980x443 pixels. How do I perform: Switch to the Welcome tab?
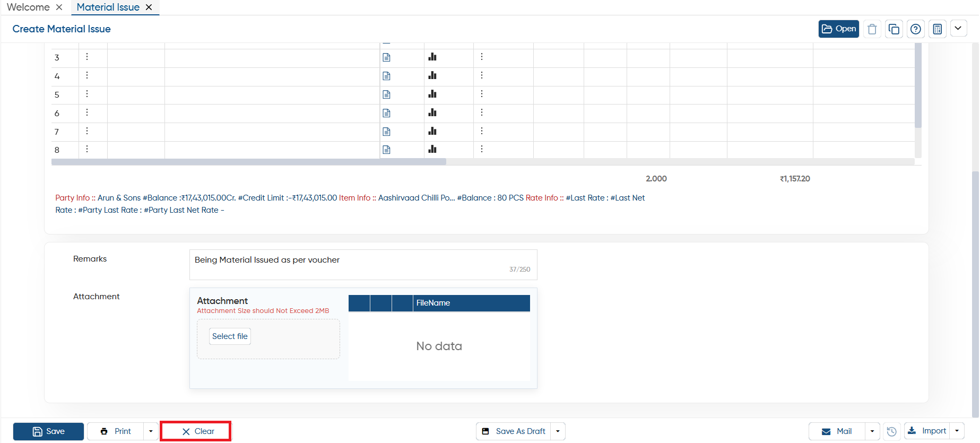[28, 7]
